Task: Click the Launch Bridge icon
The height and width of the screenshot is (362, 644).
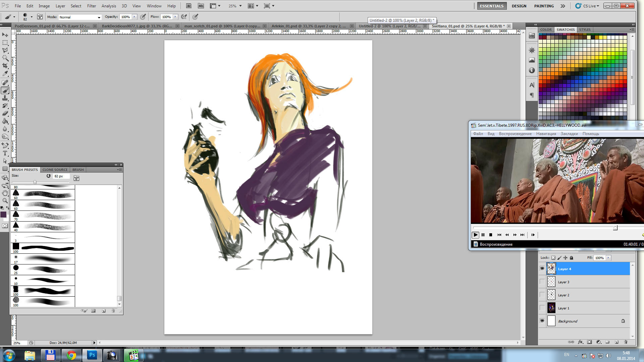Action: click(x=189, y=6)
